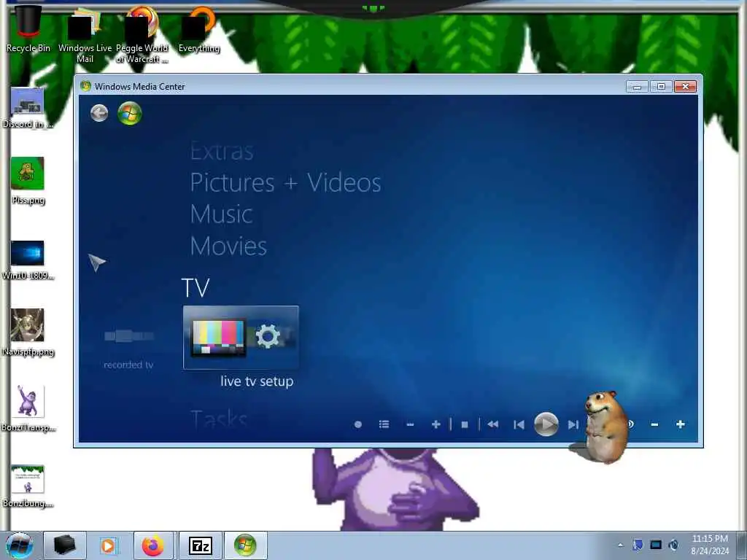Image resolution: width=747 pixels, height=560 pixels.
Task: Select the Discord_in desktop file icon
Action: coord(28,109)
